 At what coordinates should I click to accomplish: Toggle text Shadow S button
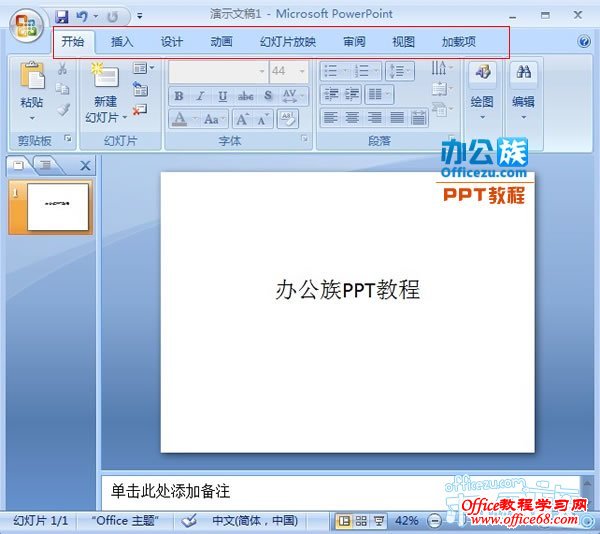click(268, 96)
